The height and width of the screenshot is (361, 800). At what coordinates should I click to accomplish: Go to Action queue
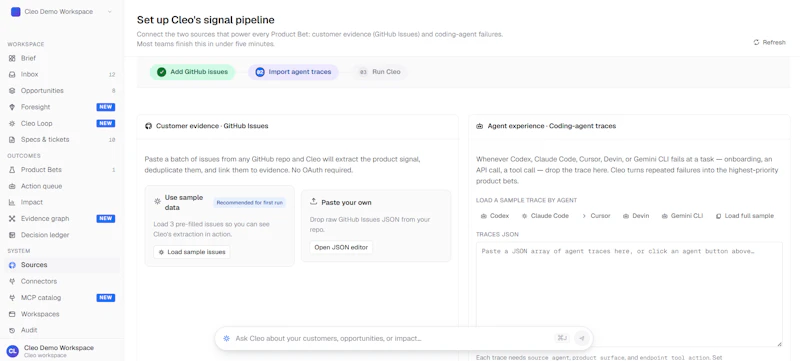pyautogui.click(x=61, y=186)
